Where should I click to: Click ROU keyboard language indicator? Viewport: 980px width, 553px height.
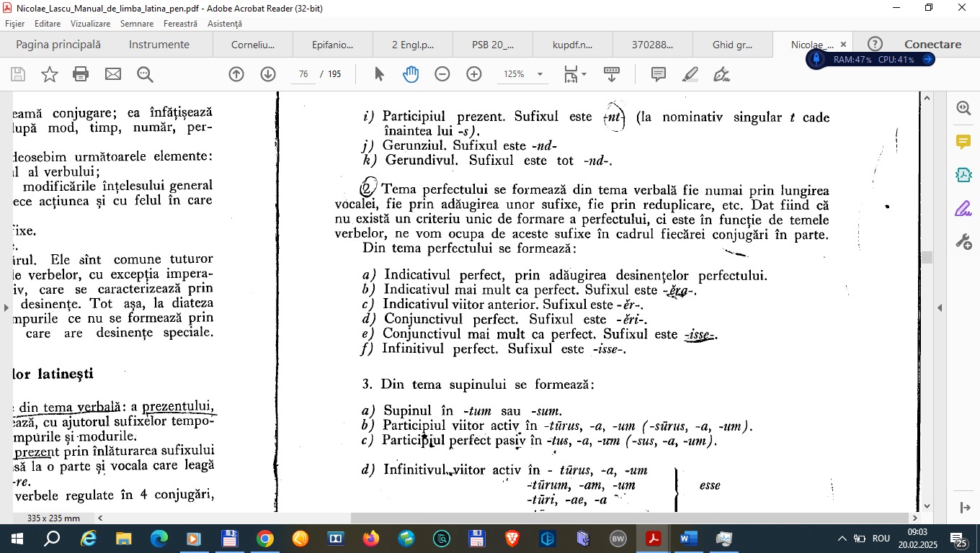881,539
